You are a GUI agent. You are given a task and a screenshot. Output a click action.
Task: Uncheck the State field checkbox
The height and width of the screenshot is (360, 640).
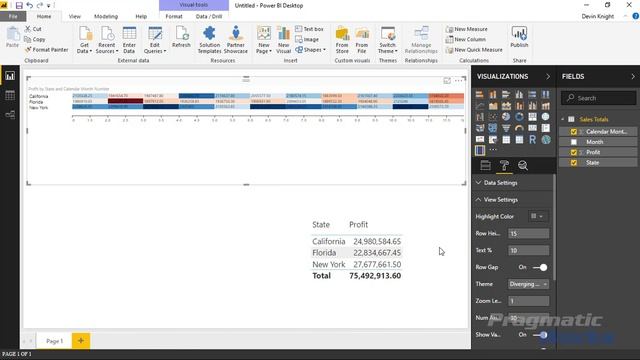click(574, 162)
